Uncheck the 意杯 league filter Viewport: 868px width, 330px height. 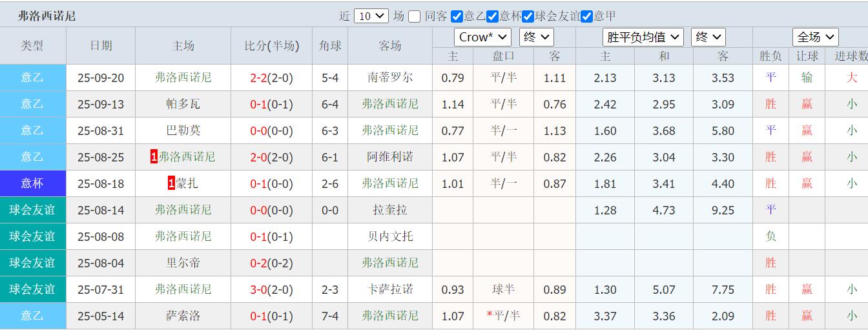pyautogui.click(x=492, y=16)
